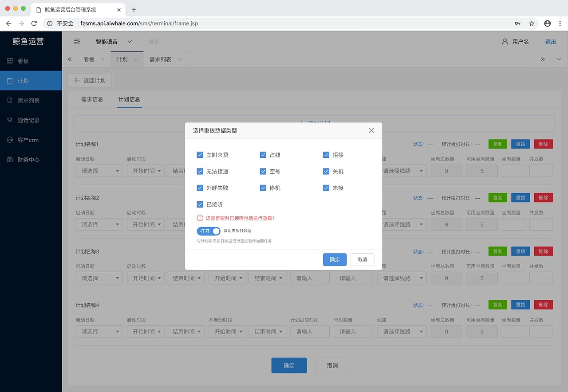This screenshot has width=568, height=392.
Task: Switch to the 需求列表 page tab
Action: tap(160, 59)
